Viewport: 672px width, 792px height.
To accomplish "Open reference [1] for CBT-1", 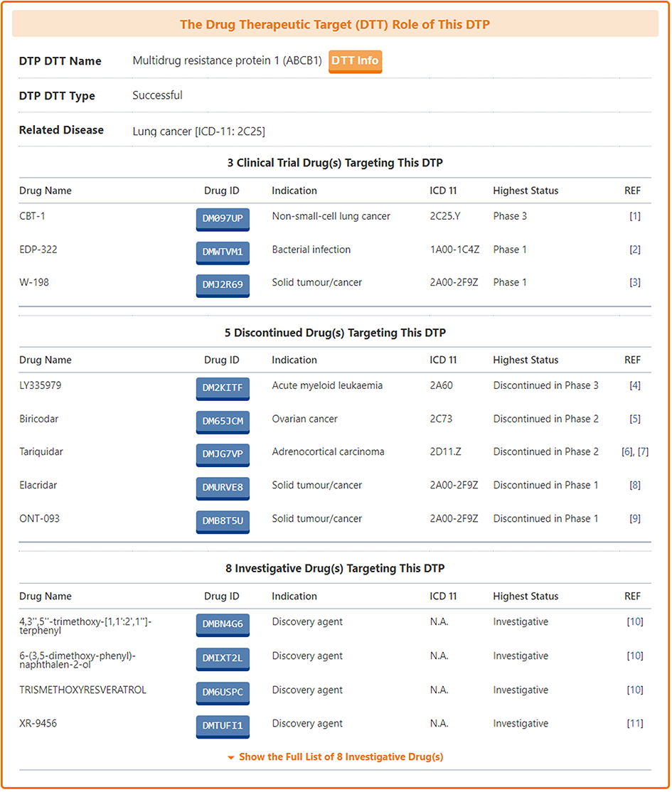I will (634, 216).
